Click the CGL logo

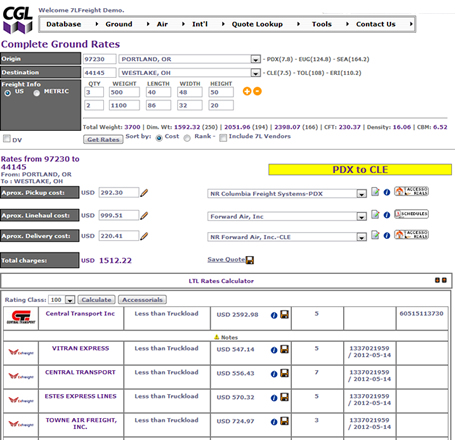tap(18, 20)
